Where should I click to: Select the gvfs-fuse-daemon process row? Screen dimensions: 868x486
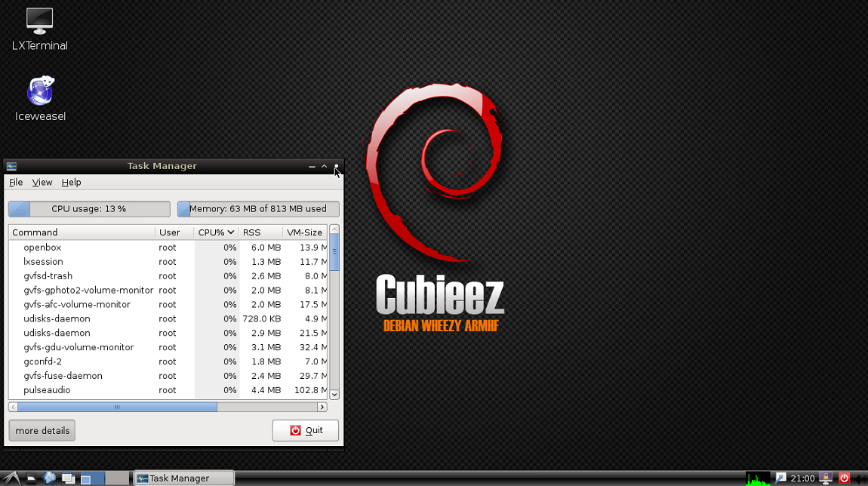click(168, 376)
